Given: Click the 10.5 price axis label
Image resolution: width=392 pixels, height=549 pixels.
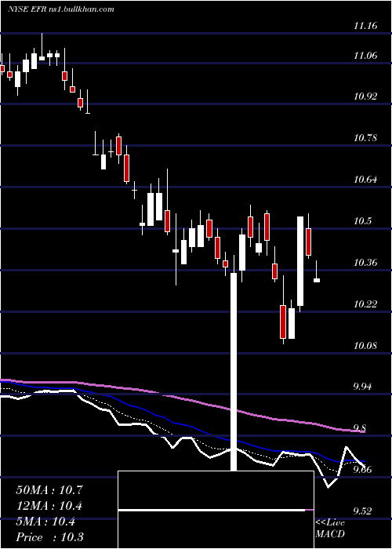Looking at the screenshot, I should (362, 221).
